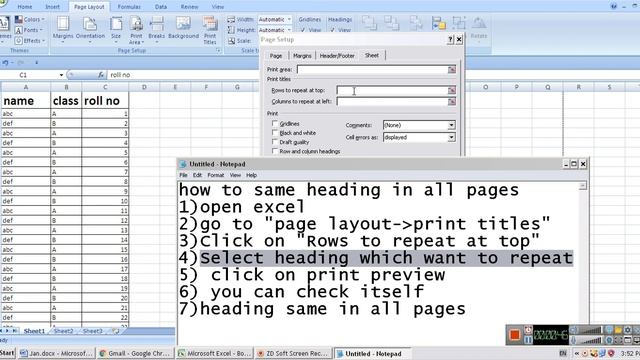
Task: Switch to the Formulas ribbon tab
Action: 129,7
